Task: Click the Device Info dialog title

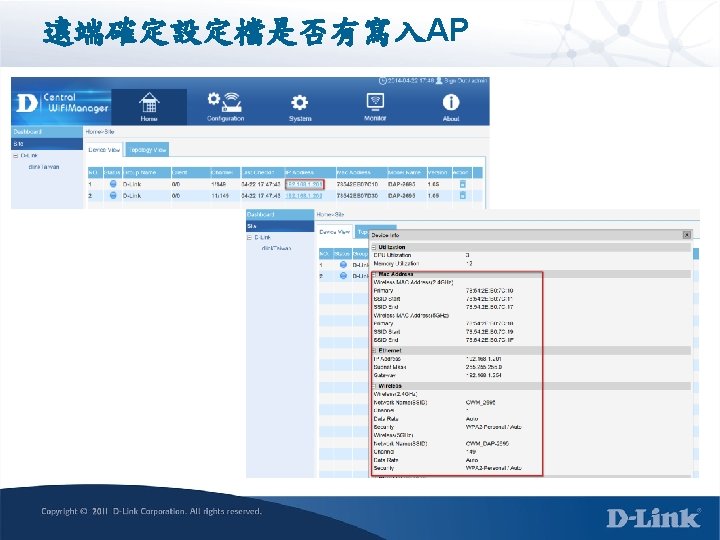Action: click(385, 235)
